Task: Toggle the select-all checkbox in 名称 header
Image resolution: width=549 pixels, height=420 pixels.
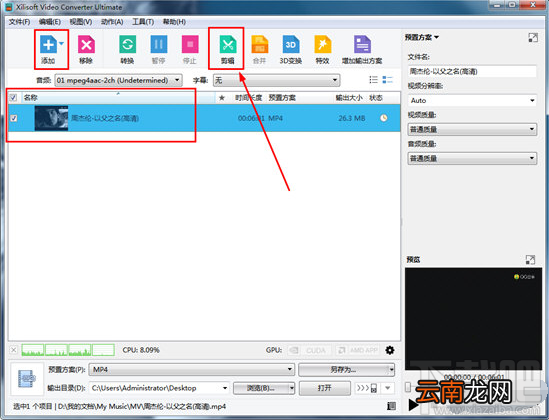Action: [13, 97]
